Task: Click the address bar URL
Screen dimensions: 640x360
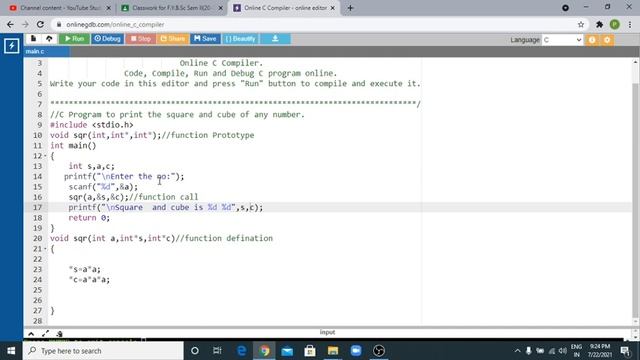Action: [115, 24]
